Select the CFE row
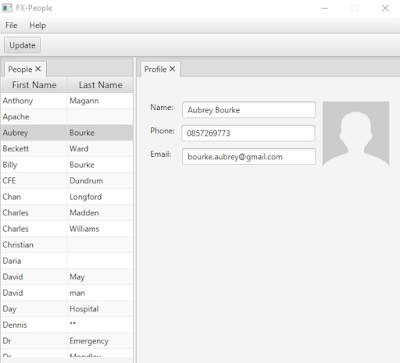 (x=67, y=181)
